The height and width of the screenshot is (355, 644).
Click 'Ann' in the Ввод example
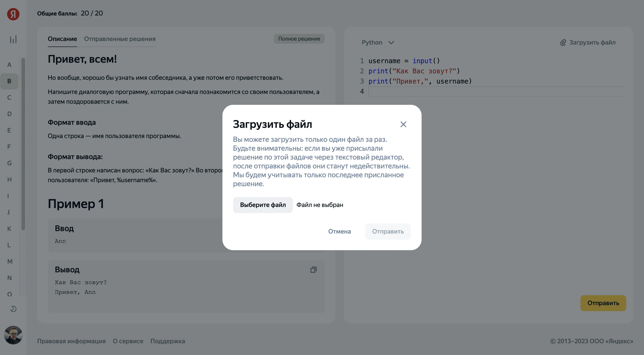coord(60,241)
